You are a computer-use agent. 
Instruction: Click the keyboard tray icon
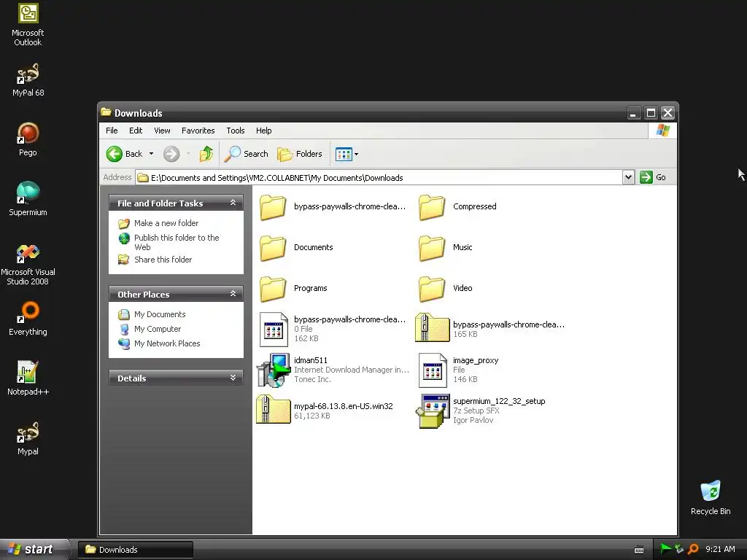[x=639, y=550]
